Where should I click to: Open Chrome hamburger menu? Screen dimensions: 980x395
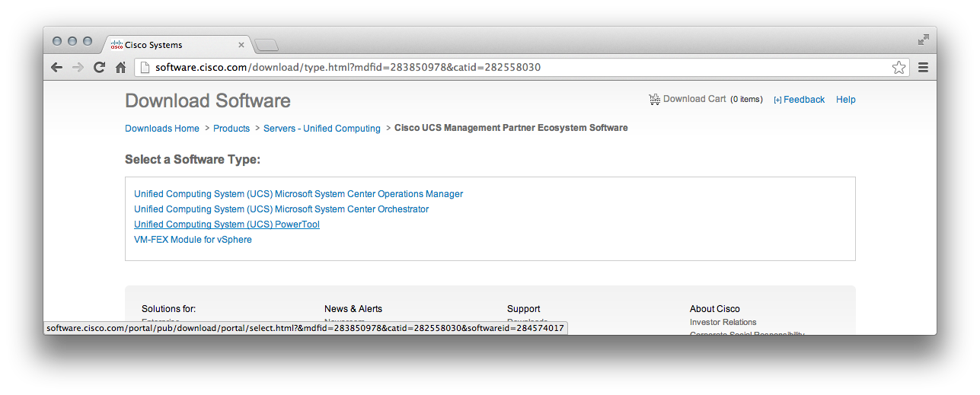(x=923, y=68)
